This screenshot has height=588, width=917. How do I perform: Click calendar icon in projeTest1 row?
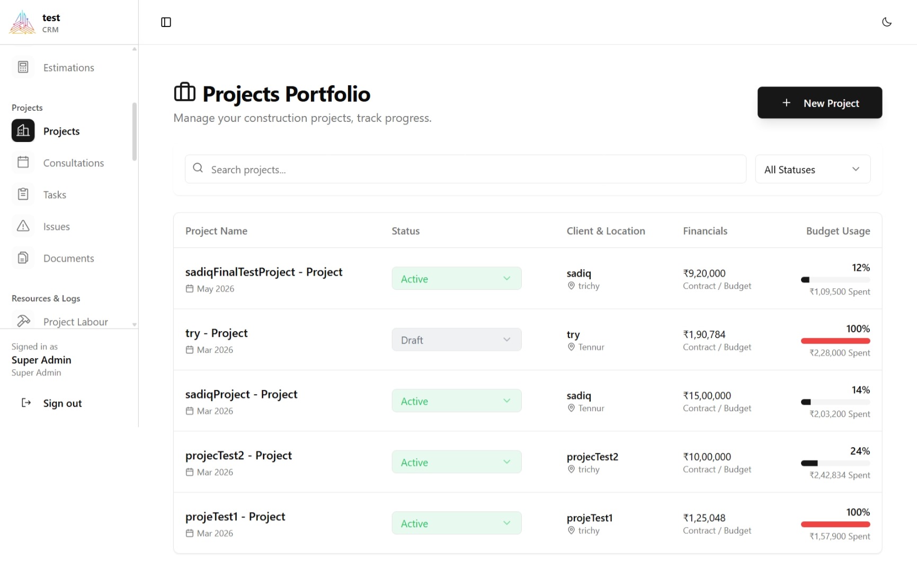(x=190, y=533)
